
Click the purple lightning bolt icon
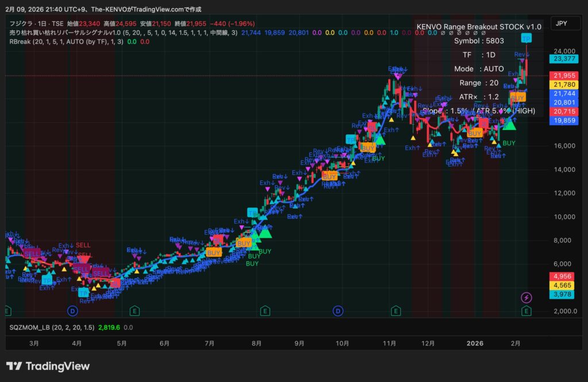(527, 298)
